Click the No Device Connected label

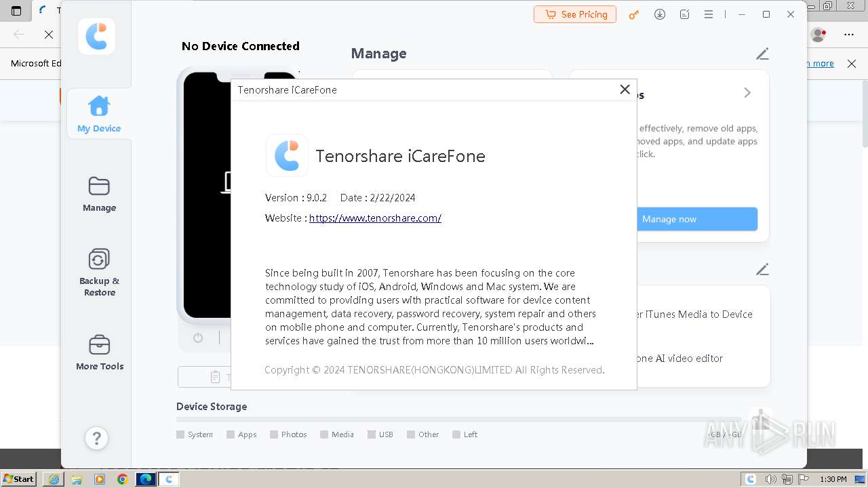click(241, 46)
